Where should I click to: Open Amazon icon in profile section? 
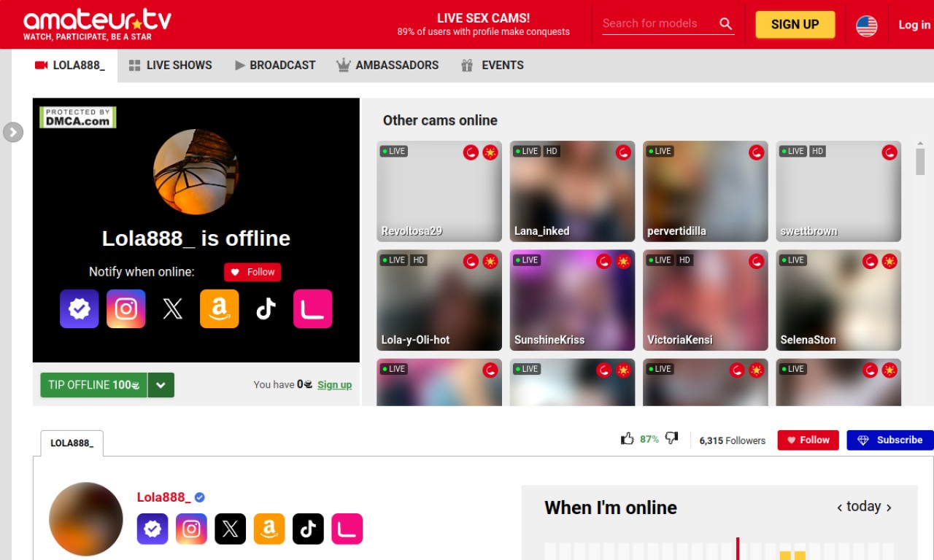click(269, 529)
